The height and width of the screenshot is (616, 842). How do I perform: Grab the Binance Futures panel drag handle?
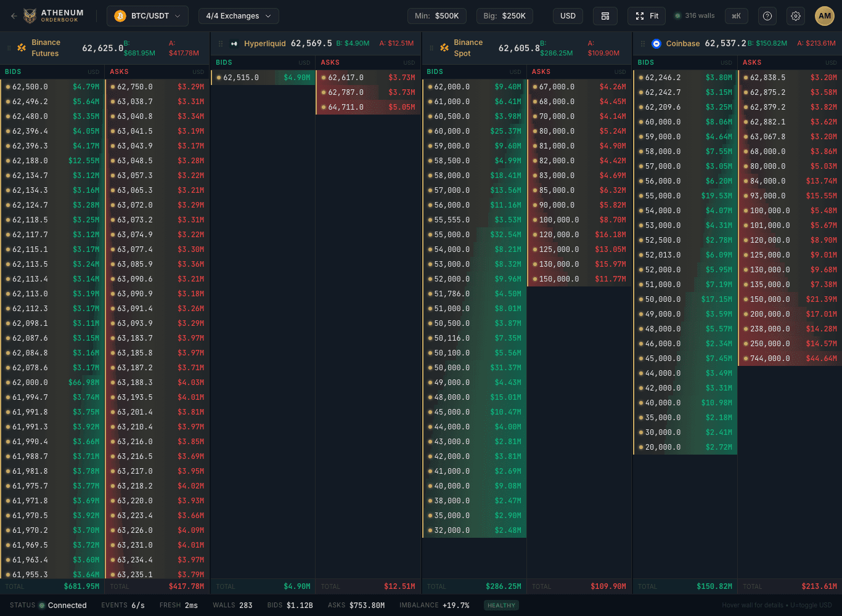(x=10, y=48)
